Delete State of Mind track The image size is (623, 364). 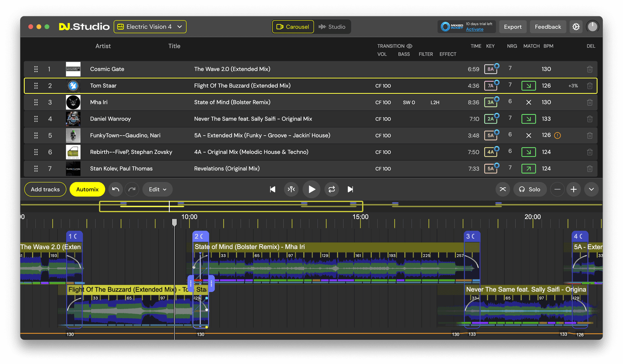click(589, 102)
